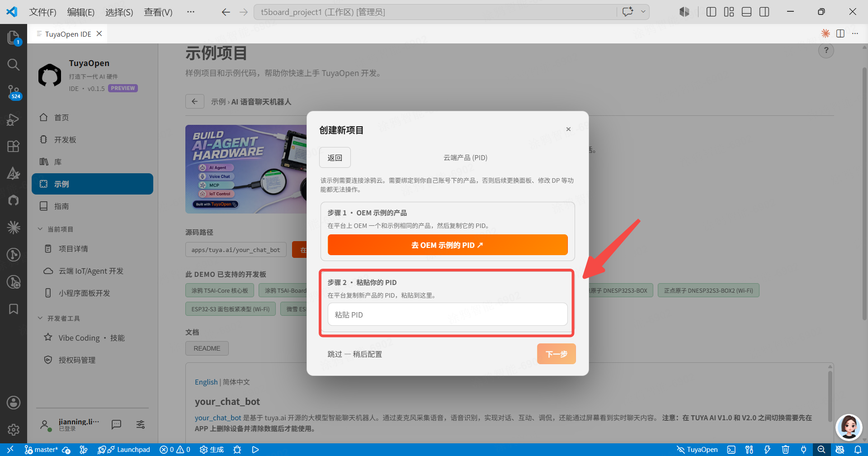
Task: Click the Copilot disabled status icon
Action: click(840, 450)
